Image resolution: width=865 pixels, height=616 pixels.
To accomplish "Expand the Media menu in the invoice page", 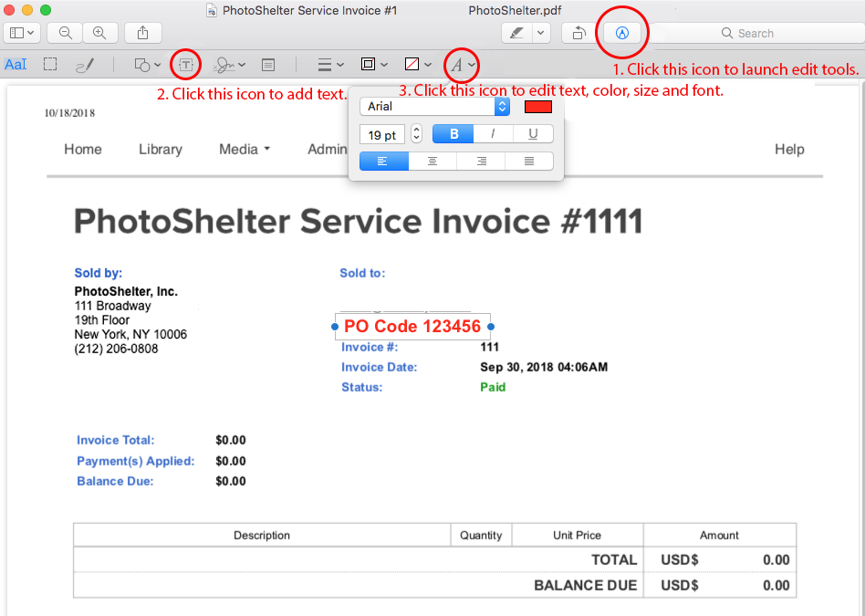I will point(245,149).
